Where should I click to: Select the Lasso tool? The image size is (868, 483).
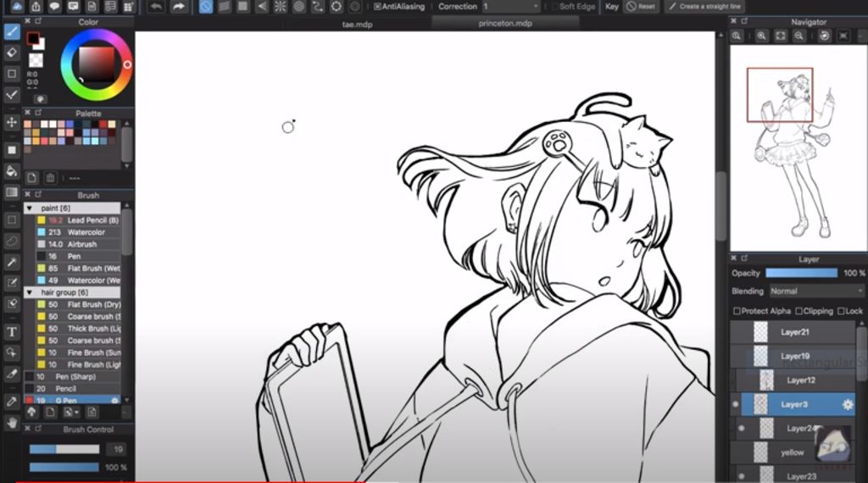click(12, 241)
